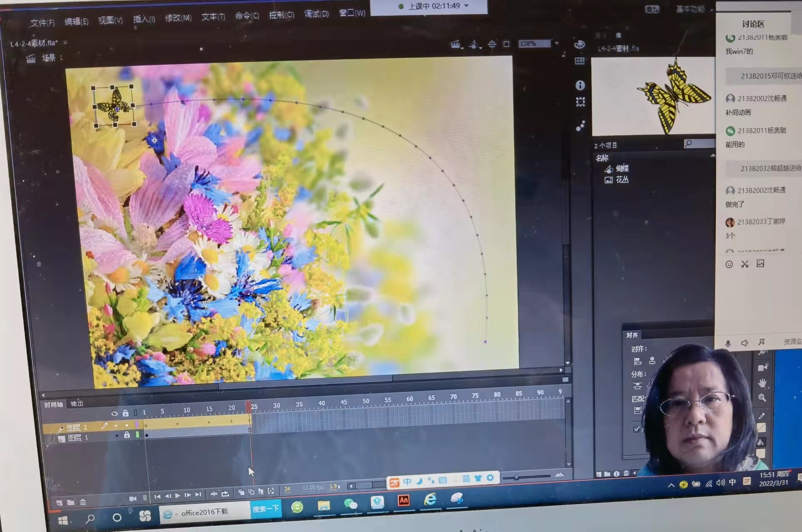Open the stage zoom percentage dropdown
Viewport: 802px width, 532px height.
click(x=556, y=43)
